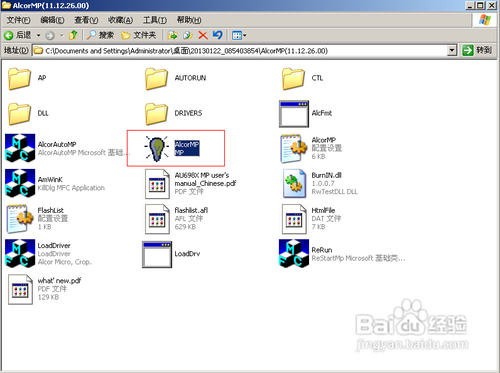Image resolution: width=500 pixels, height=373 pixels.
Task: Select the LoadDrv file name text
Action: coord(187,254)
